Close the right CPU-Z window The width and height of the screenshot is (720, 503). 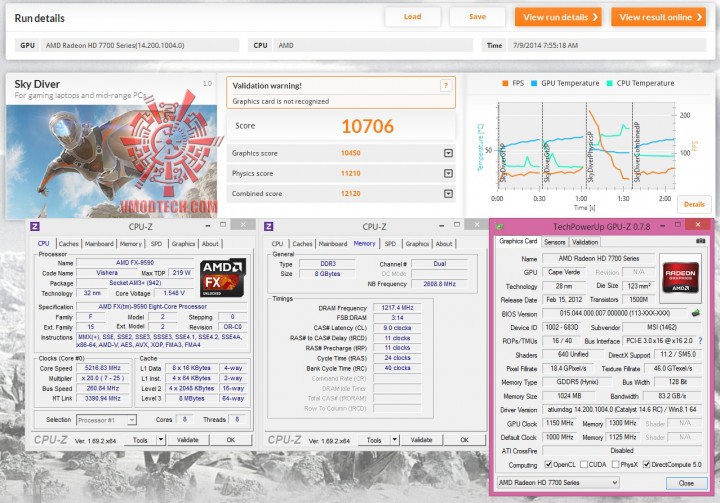point(477,225)
